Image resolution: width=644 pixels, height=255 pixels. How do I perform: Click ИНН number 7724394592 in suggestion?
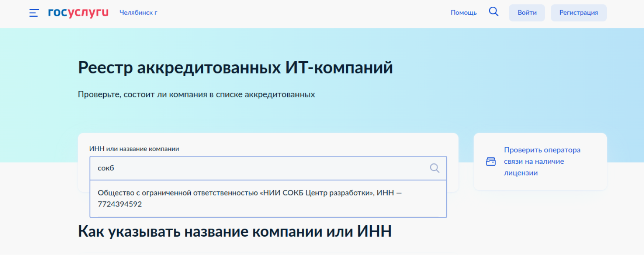coord(120,204)
